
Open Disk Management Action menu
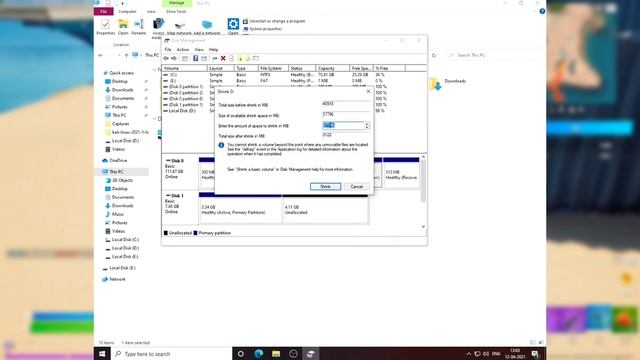pyautogui.click(x=182, y=49)
